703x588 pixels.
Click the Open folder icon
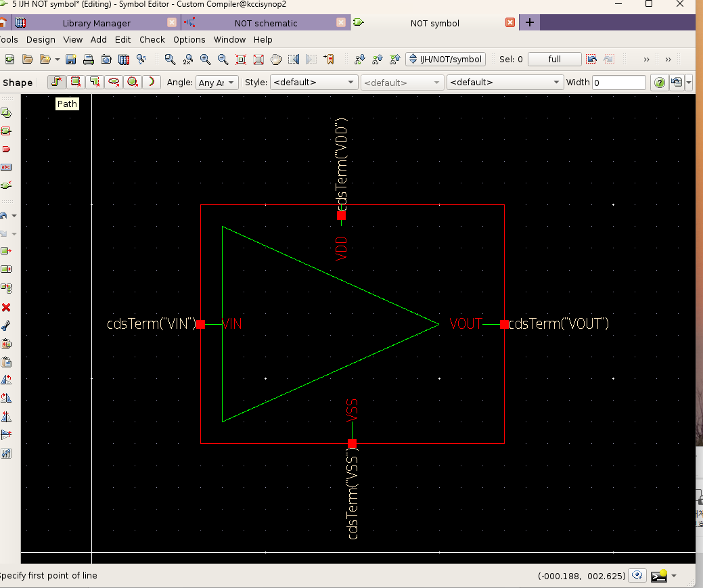pyautogui.click(x=28, y=59)
